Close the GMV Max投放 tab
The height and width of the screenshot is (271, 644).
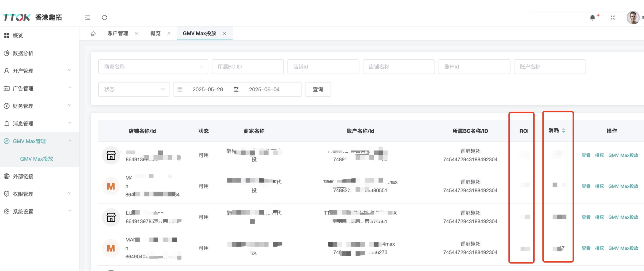click(224, 33)
